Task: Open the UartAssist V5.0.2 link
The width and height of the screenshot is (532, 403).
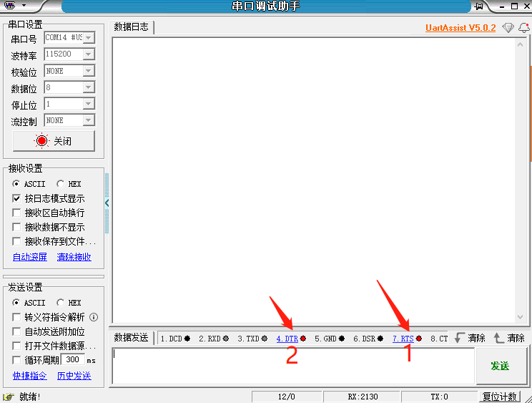Action: pyautogui.click(x=460, y=28)
